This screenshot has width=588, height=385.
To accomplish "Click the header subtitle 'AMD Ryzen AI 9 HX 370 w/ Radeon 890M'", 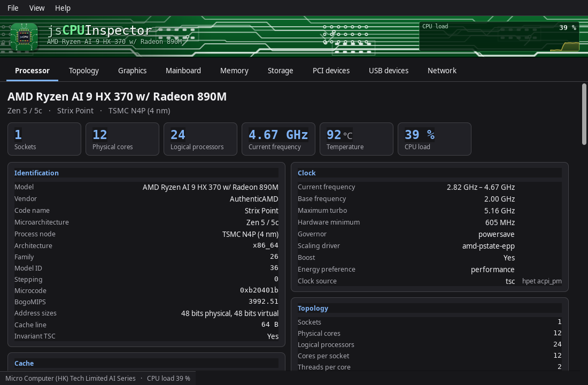I will point(114,42).
